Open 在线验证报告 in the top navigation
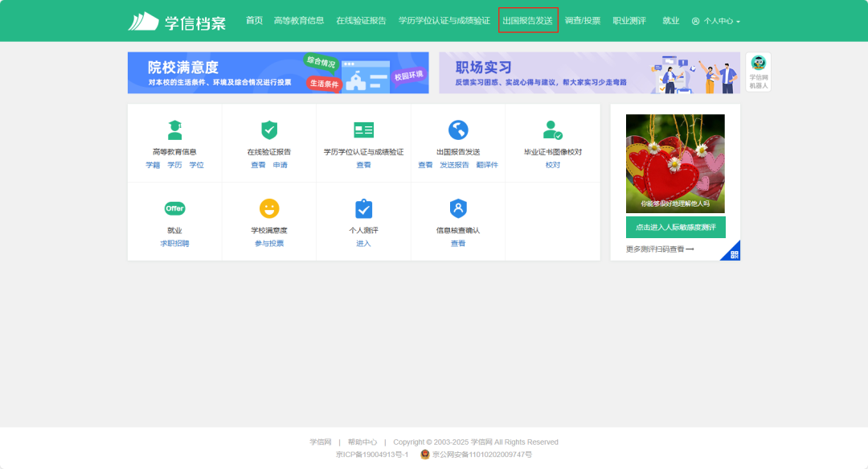The height and width of the screenshot is (469, 868). coord(361,20)
